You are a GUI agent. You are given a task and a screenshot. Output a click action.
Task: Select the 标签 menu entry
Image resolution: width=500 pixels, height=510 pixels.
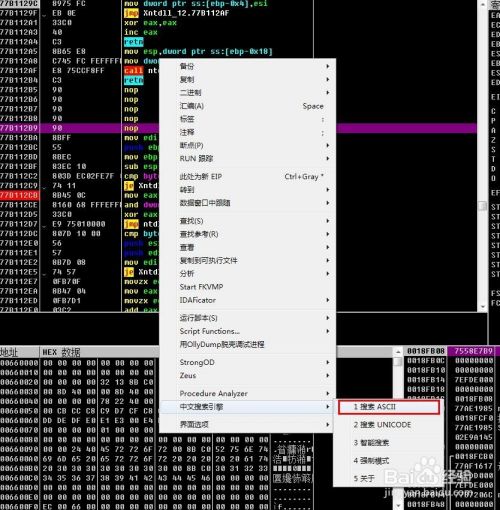click(247, 119)
